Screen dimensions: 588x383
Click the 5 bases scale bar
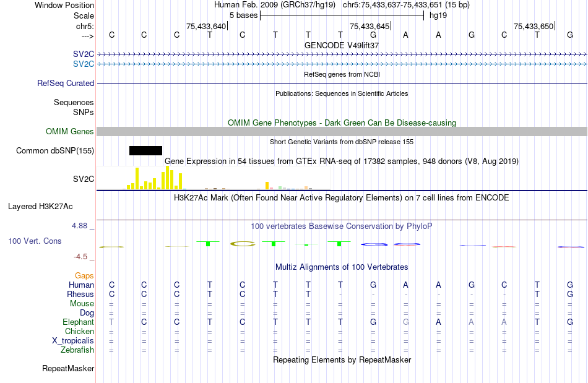coord(342,15)
